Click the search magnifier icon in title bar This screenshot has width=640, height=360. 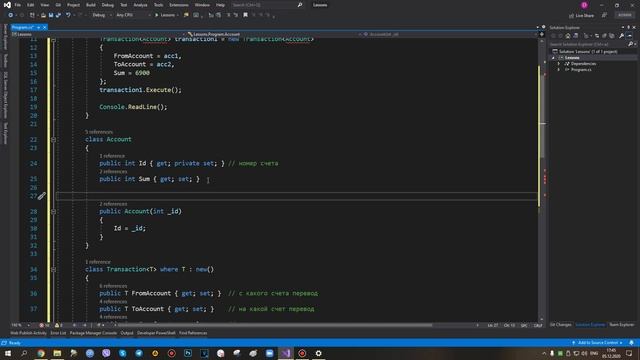[x=300, y=5]
